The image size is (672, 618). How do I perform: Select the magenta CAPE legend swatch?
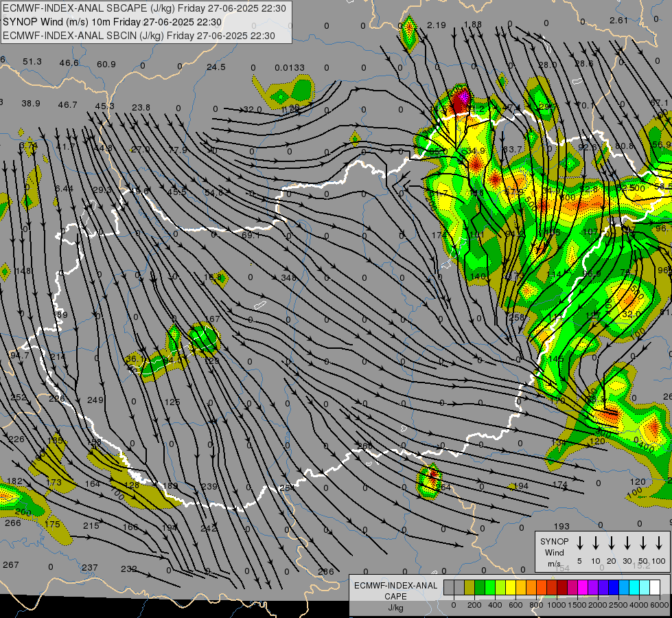[x=583, y=588]
